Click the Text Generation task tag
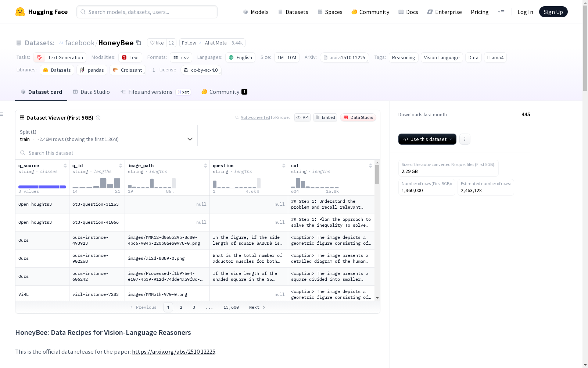Screen dimensions: 588x368 click(60, 57)
